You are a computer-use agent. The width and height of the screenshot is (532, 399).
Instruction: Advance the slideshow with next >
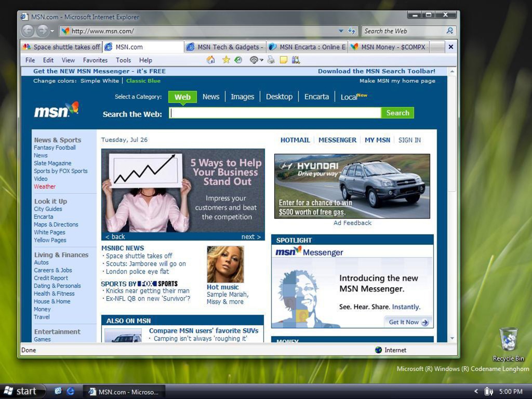tap(251, 236)
